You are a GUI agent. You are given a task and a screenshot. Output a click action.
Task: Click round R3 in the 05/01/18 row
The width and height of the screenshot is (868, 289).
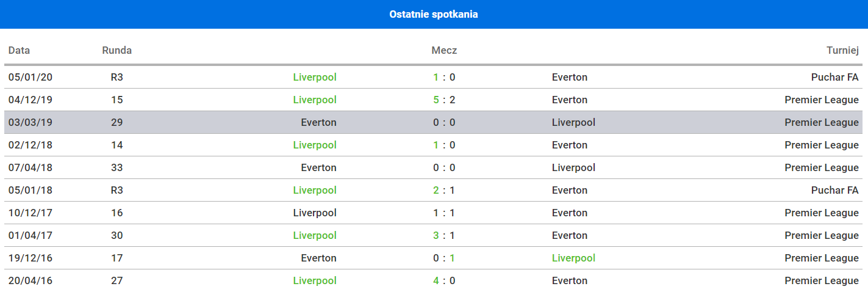117,190
